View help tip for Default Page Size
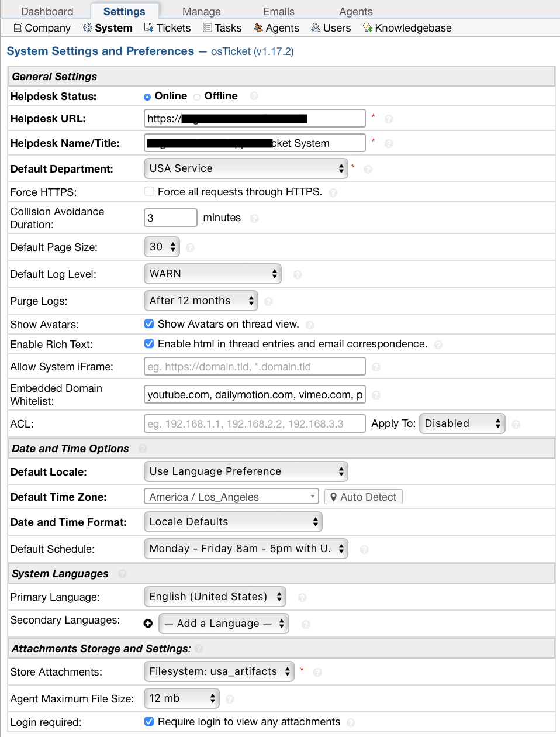 [x=190, y=248]
